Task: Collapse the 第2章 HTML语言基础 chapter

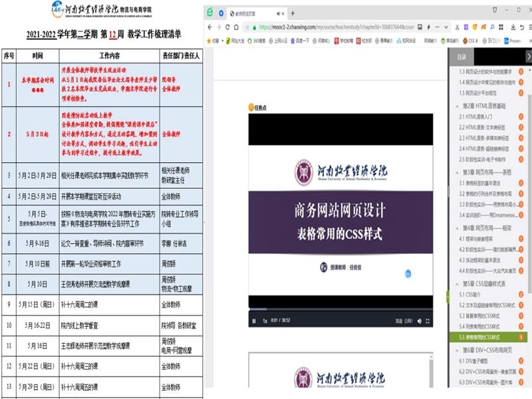Action: point(458,106)
